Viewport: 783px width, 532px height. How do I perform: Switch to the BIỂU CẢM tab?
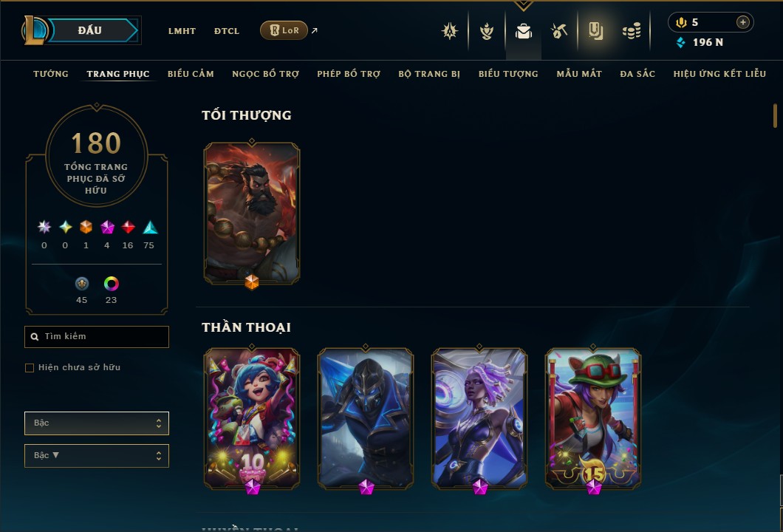tap(191, 74)
